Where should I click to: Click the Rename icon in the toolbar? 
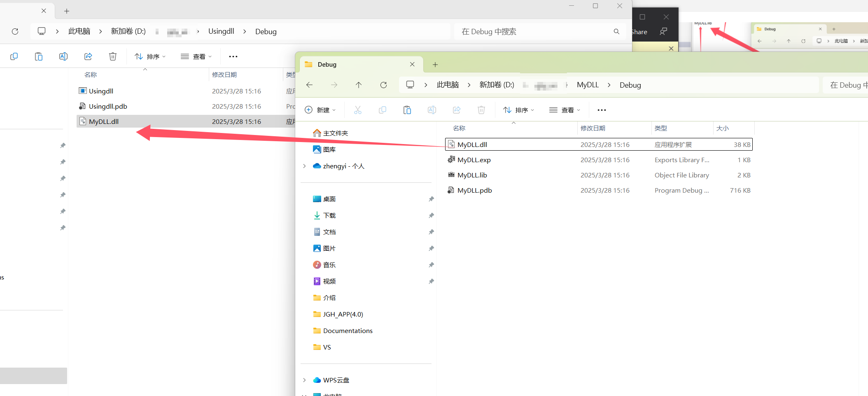point(432,110)
